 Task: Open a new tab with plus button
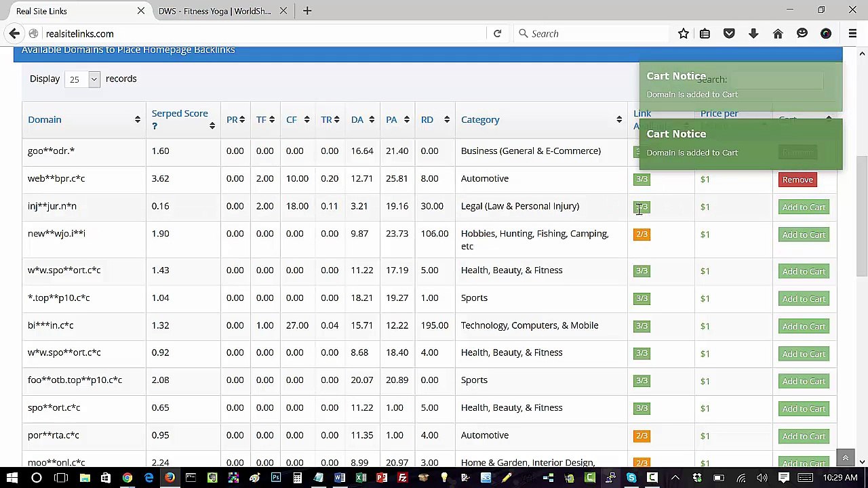pyautogui.click(x=307, y=11)
